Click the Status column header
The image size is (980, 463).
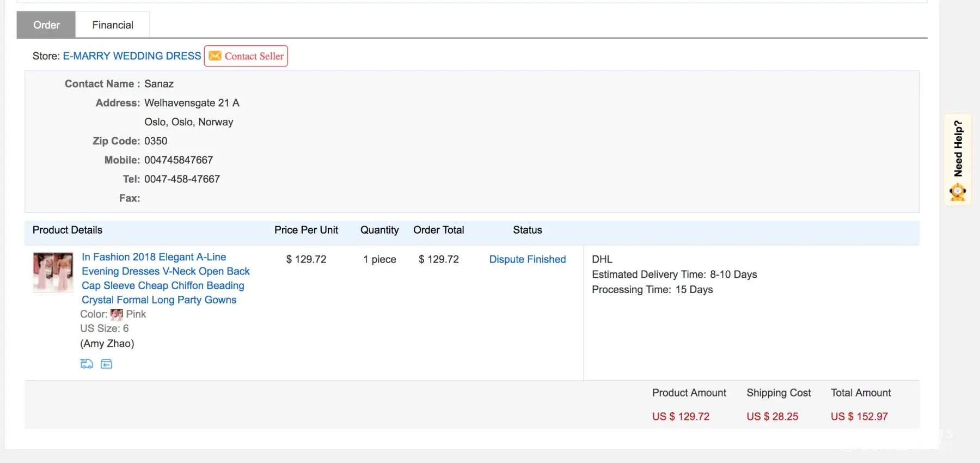(x=527, y=230)
